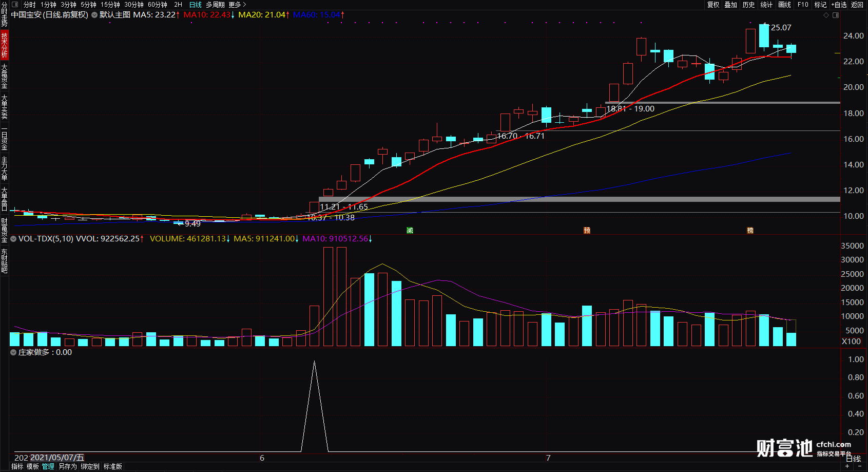The height and width of the screenshot is (472, 868).
Task: Click the orange 预 event marker
Action: point(587,230)
